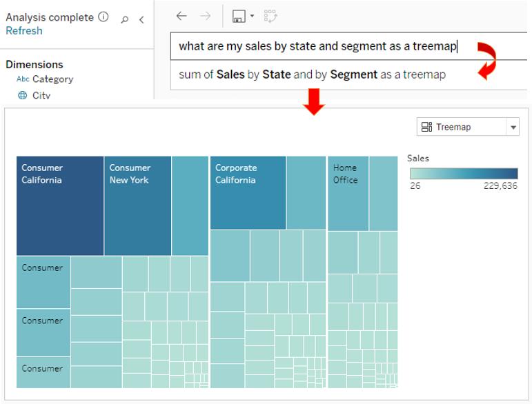Select the City dimension field

(x=41, y=95)
